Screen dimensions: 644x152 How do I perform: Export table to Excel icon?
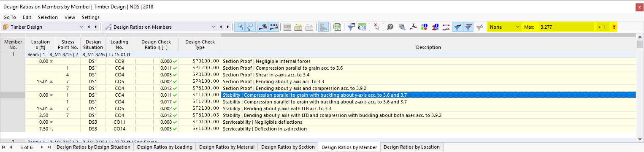pos(337,27)
